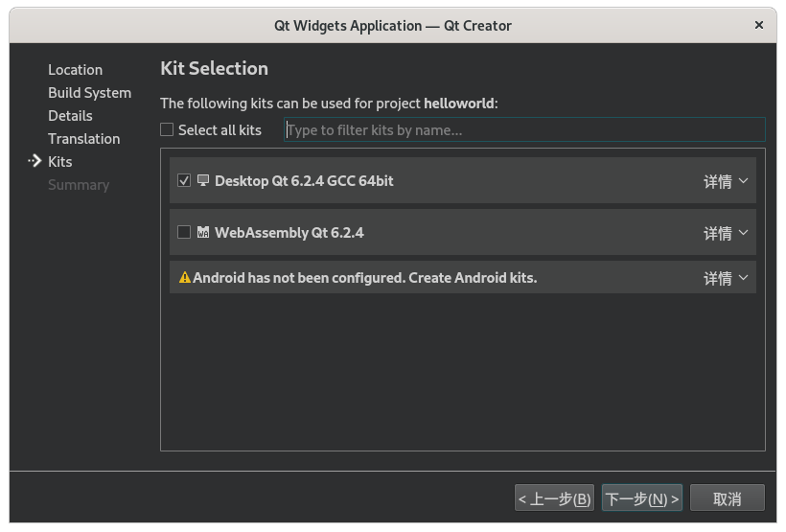Click the WebAssembly WA kit icon
Viewport: 786px width, 532px height.
point(203,232)
